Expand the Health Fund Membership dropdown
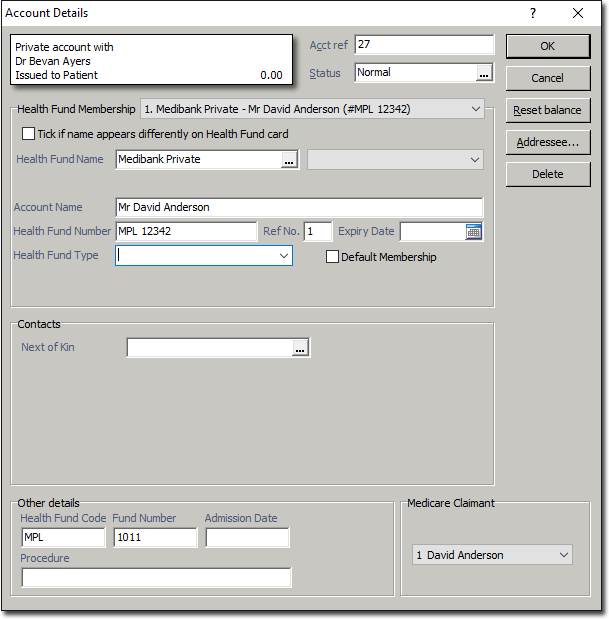 point(475,109)
